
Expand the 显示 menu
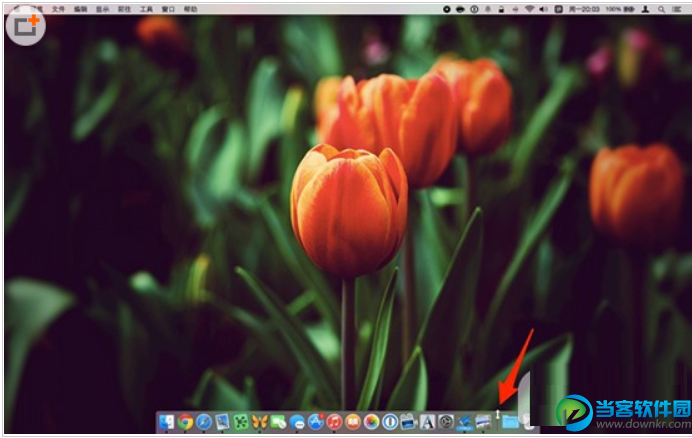pos(102,8)
